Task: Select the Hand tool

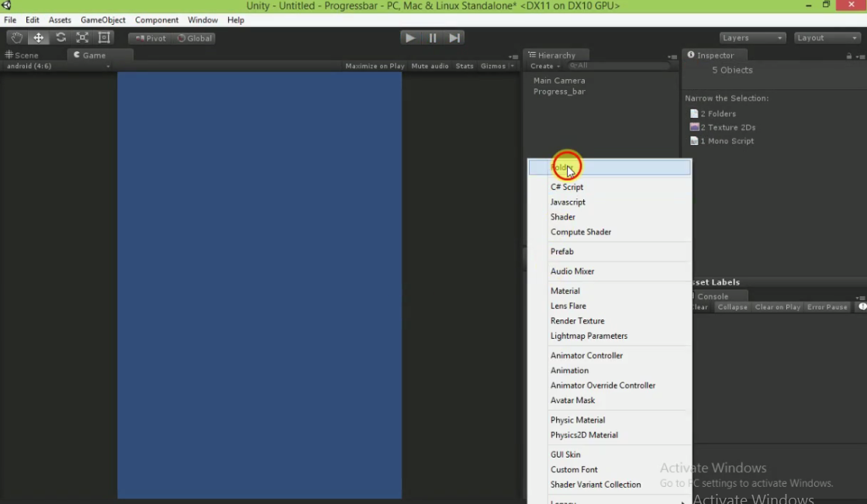Action: (16, 37)
